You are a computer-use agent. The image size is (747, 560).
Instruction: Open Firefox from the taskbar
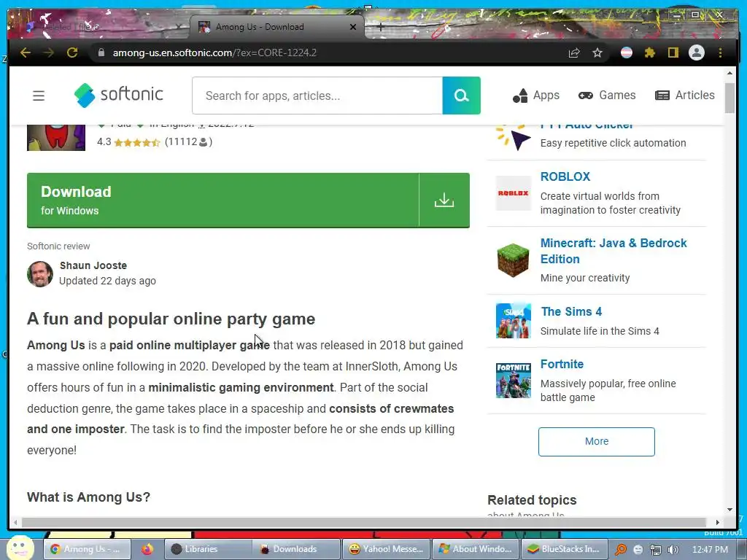[x=147, y=549]
